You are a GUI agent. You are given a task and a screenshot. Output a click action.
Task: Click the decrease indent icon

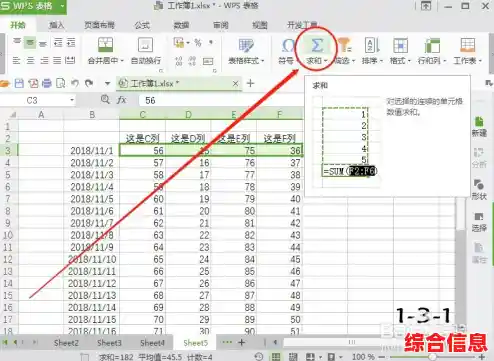coord(58,42)
